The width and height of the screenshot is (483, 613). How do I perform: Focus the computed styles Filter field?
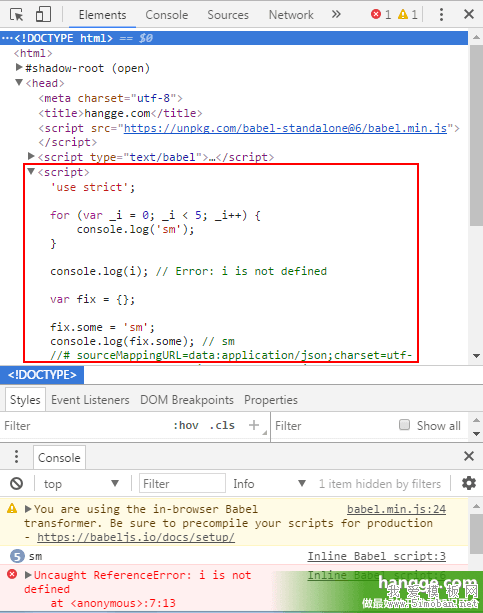pyautogui.click(x=332, y=426)
